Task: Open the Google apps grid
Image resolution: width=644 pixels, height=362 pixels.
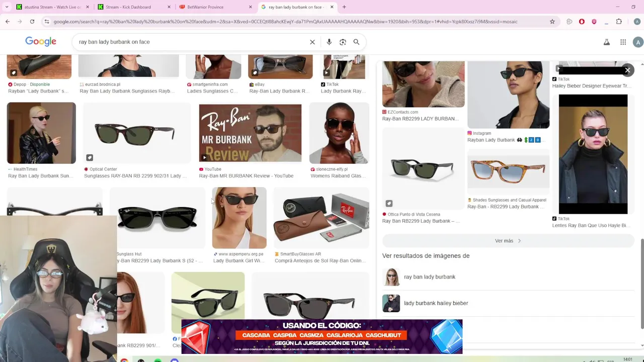Action: 623,42
